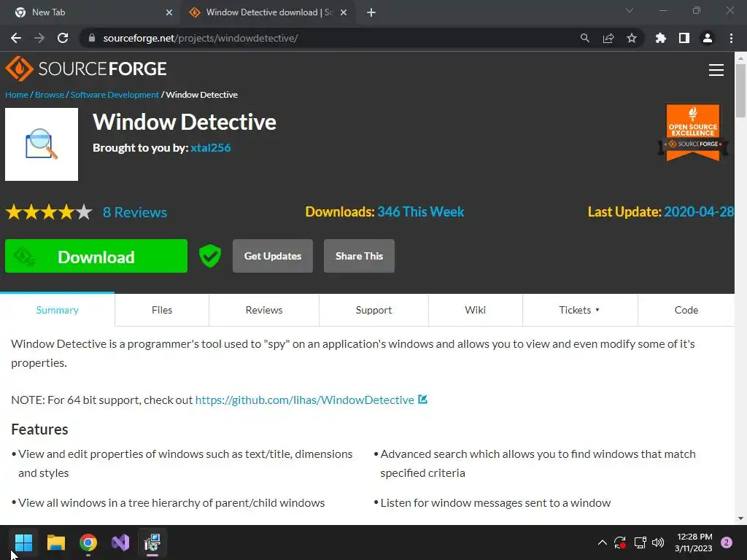Click the network tray icon
The width and height of the screenshot is (747, 560).
pyautogui.click(x=640, y=542)
